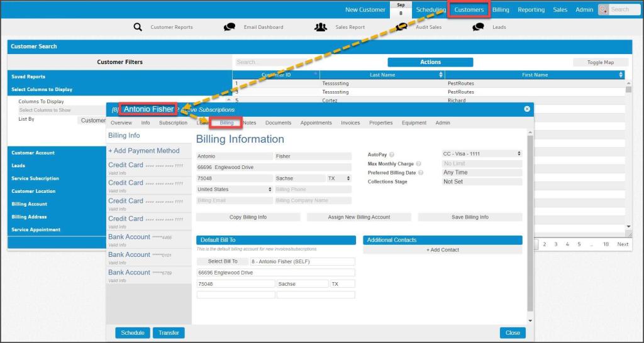This screenshot has height=343, width=644.
Task: Open the Email Dashboard chat icon
Action: tap(230, 27)
